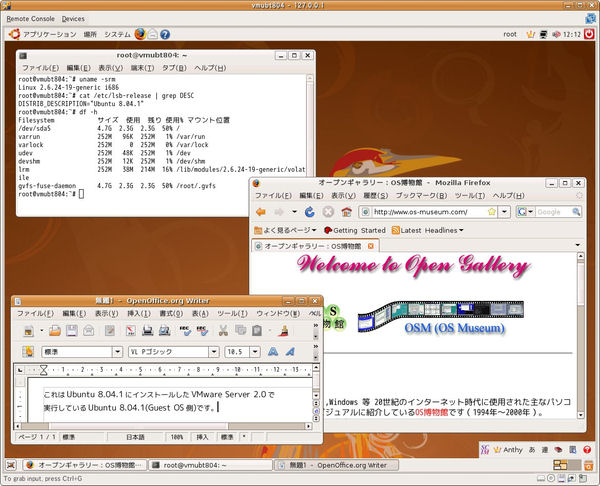Open the font name dropdown in Writer
The width and height of the screenshot is (600, 486).
point(214,352)
